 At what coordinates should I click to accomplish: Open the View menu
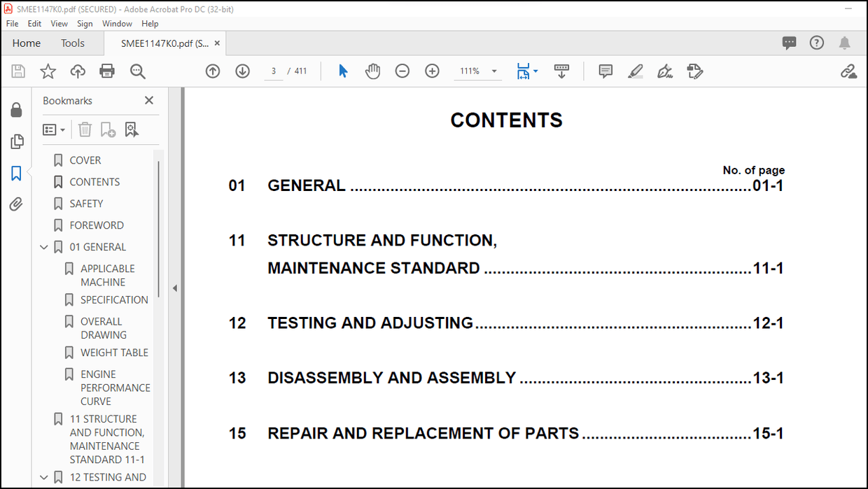point(59,23)
